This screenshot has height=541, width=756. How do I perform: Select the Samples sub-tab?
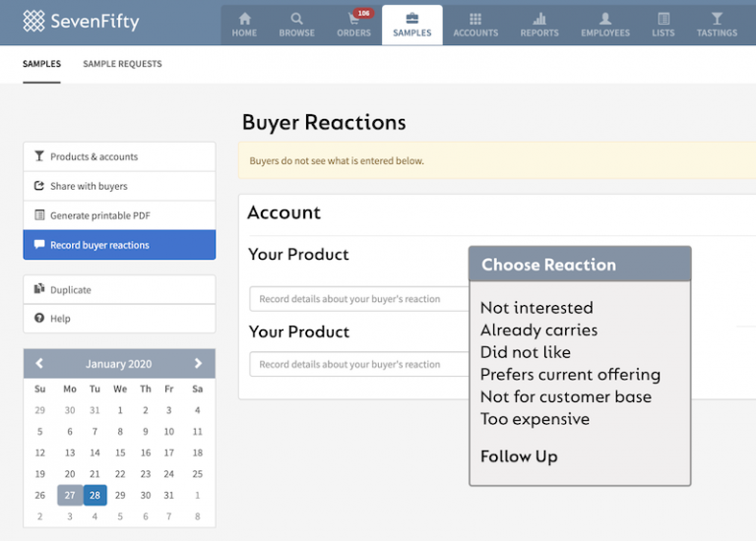42,64
